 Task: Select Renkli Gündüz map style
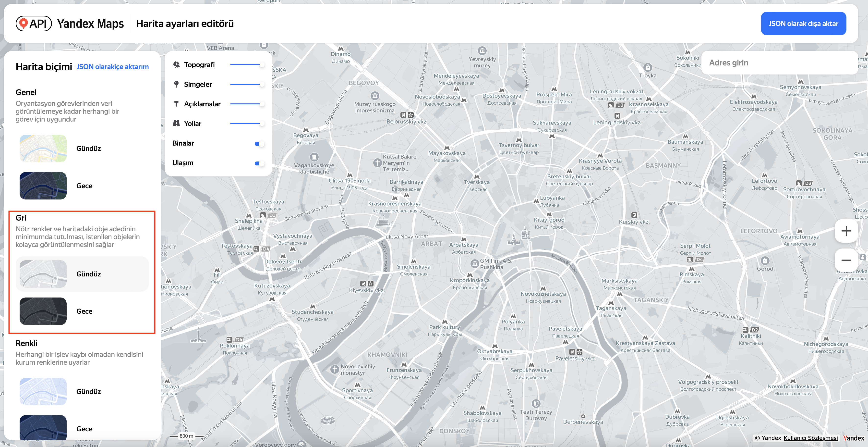coord(82,392)
